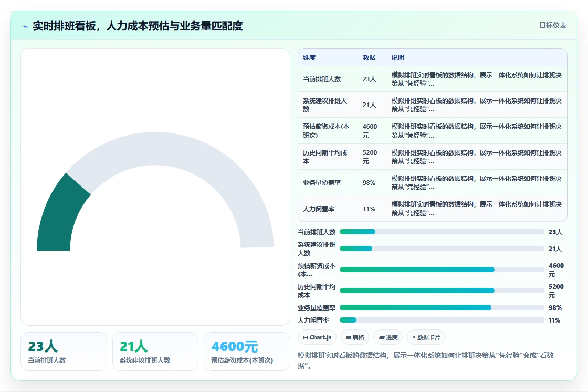Viewport: 588px width, 392px height.
Task: Click the 维度 table column header
Action: coord(309,57)
